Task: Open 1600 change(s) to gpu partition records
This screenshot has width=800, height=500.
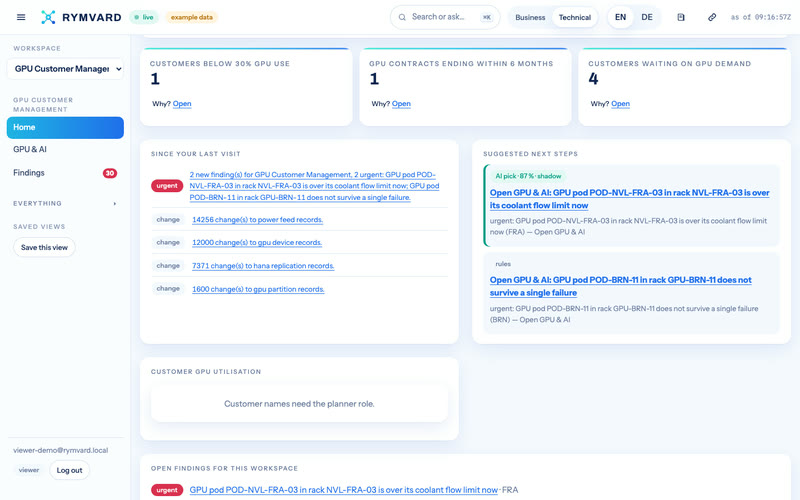Action: point(258,289)
